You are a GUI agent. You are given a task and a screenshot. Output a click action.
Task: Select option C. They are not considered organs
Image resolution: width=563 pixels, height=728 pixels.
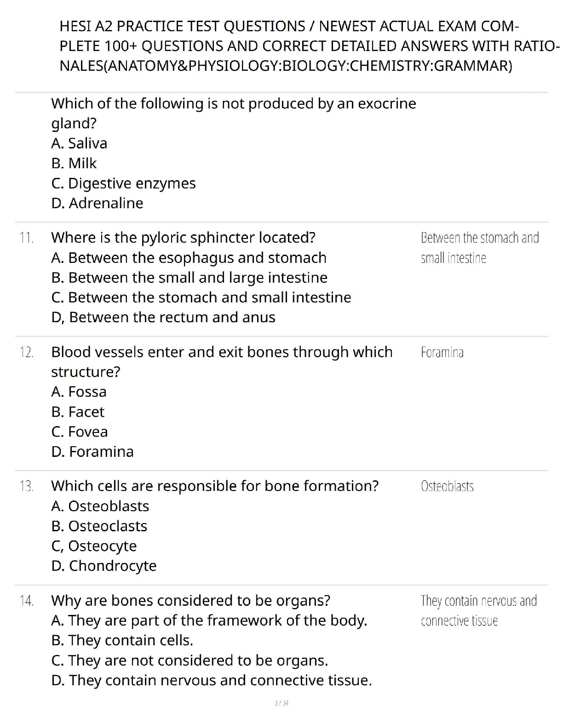click(190, 660)
